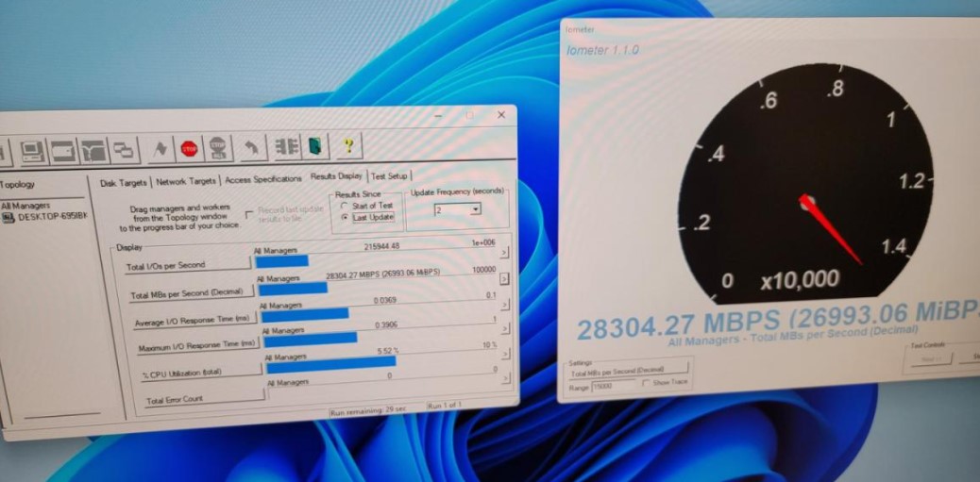
Task: Open the Results Display tab
Action: [x=336, y=176]
